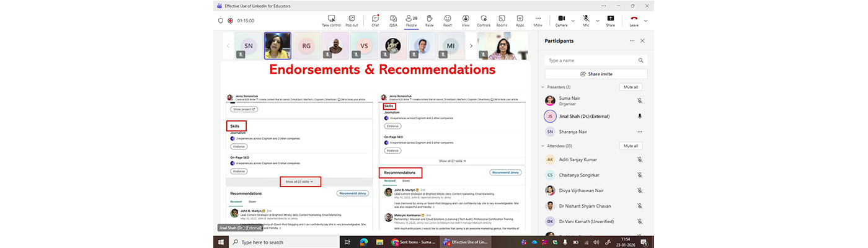Screen dimensions: 868x248
Task: Toggle the Mic mute button
Action: coord(586,20)
